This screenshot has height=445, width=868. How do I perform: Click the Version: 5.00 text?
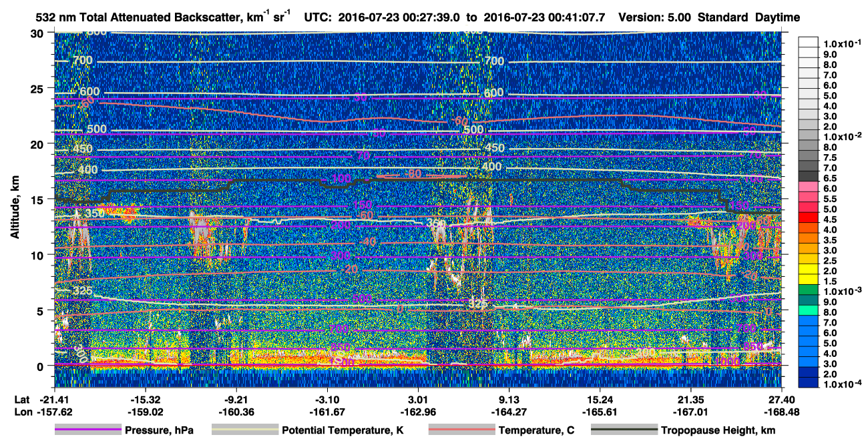pyautogui.click(x=655, y=17)
